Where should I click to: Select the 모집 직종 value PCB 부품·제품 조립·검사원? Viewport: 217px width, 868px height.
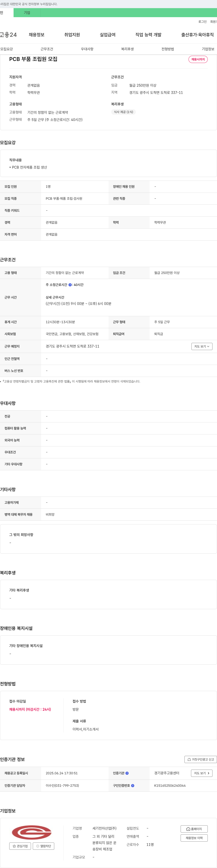point(64,198)
